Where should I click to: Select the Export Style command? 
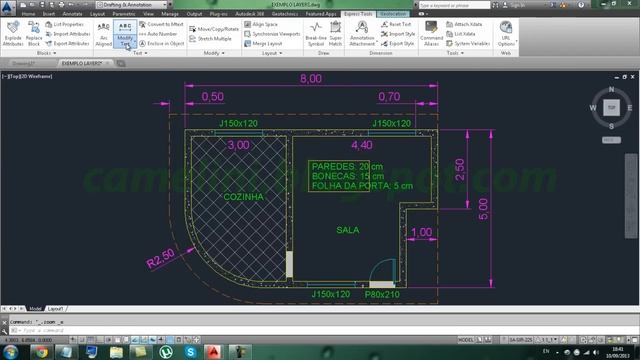pos(398,43)
